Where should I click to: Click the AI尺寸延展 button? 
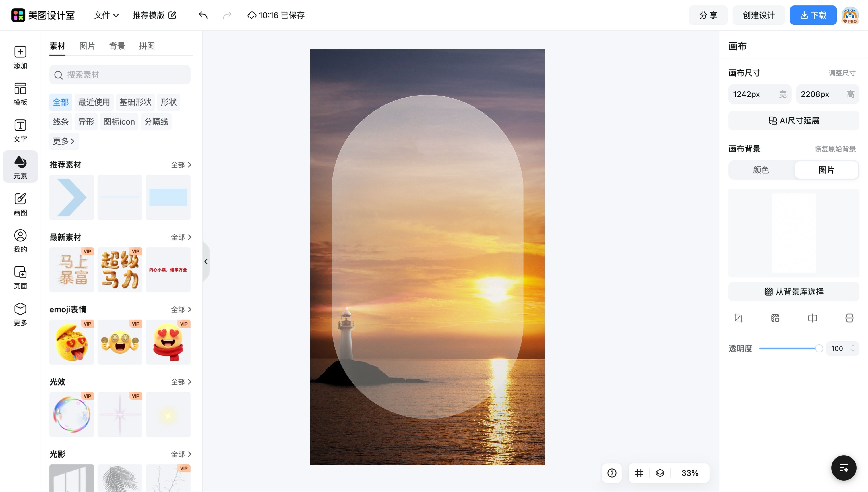[794, 121]
